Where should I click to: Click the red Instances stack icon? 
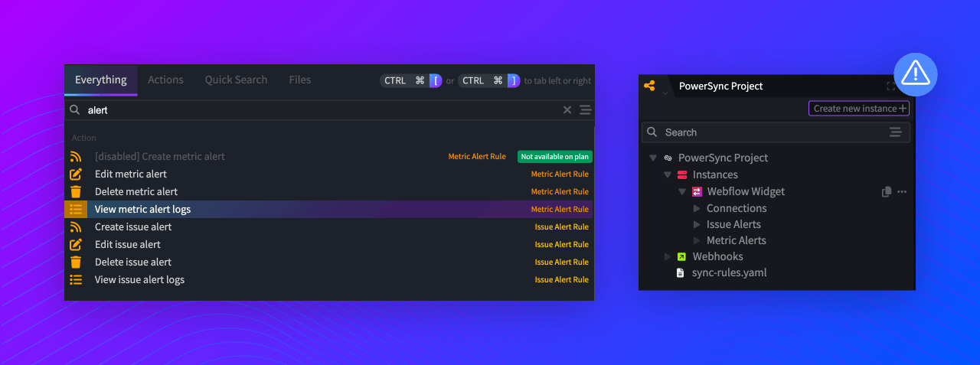(682, 175)
